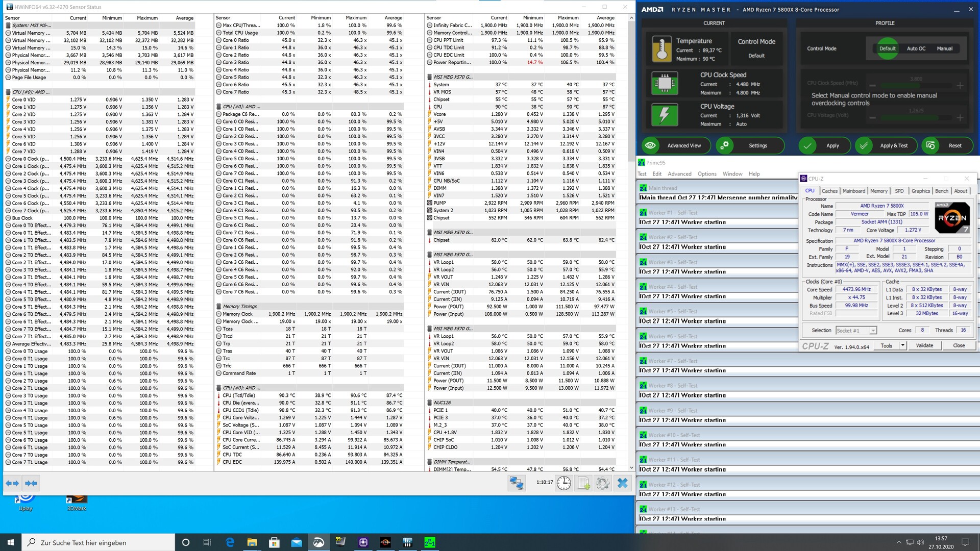Click the CPU Clock Speed slider
This screenshot has width=980, height=551.
click(916, 86)
